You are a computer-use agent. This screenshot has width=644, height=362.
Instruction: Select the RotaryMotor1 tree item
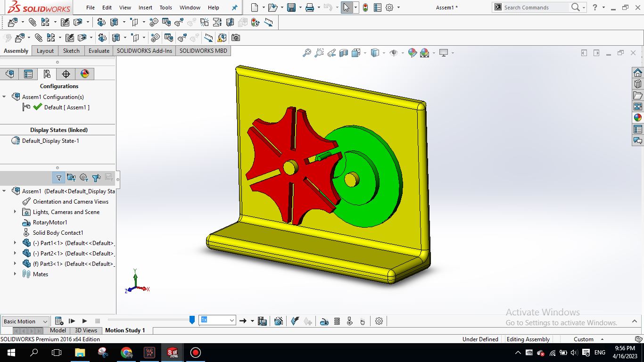click(50, 222)
